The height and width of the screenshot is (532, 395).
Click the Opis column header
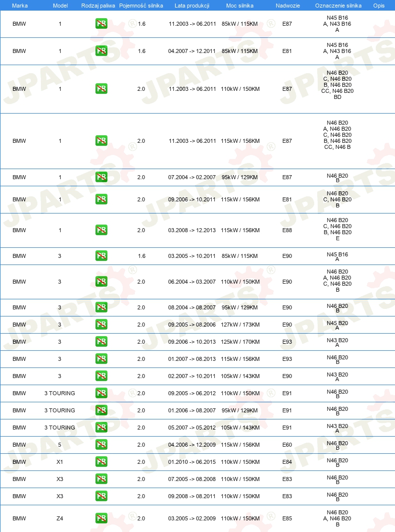pyautogui.click(x=379, y=6)
